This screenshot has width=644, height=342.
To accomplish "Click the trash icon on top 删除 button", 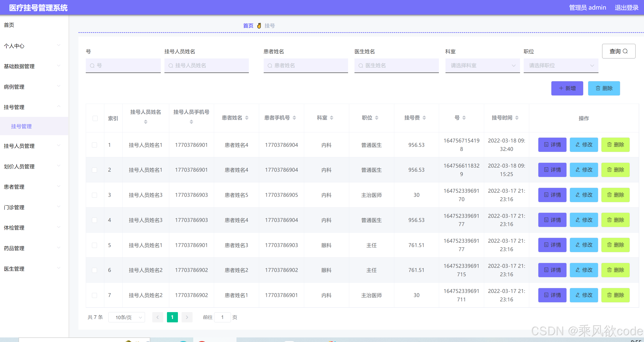I will coord(598,88).
